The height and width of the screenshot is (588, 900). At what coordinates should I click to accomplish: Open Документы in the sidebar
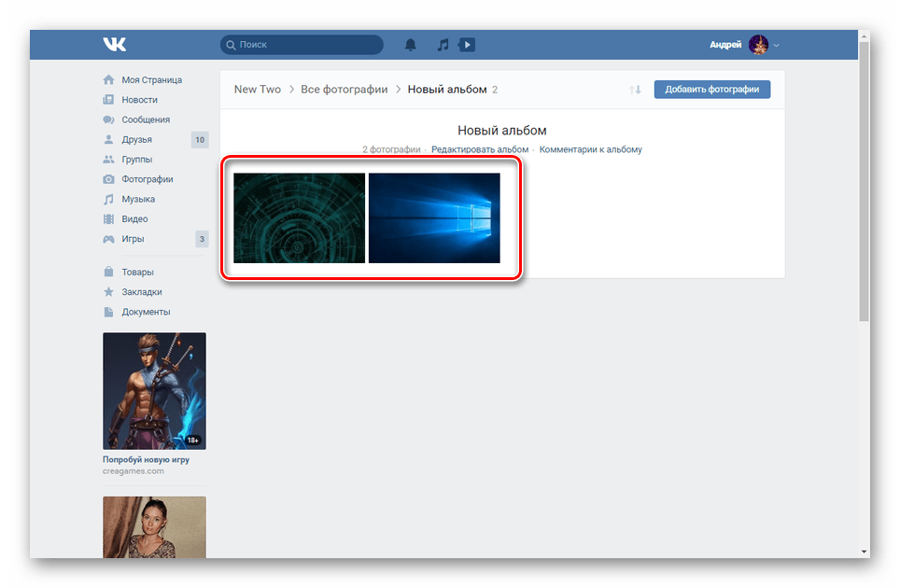coord(146,312)
